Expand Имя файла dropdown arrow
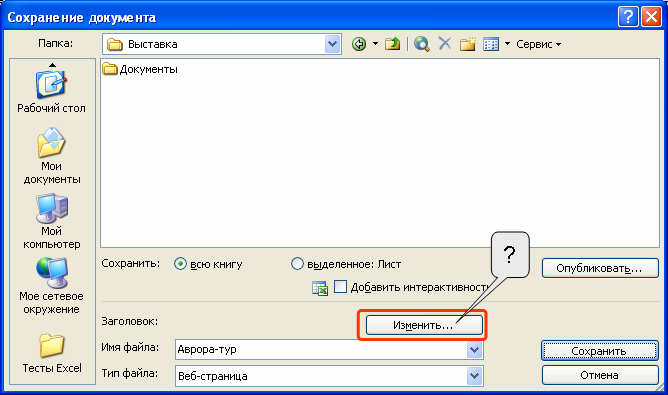Image resolution: width=668 pixels, height=395 pixels. (x=475, y=350)
